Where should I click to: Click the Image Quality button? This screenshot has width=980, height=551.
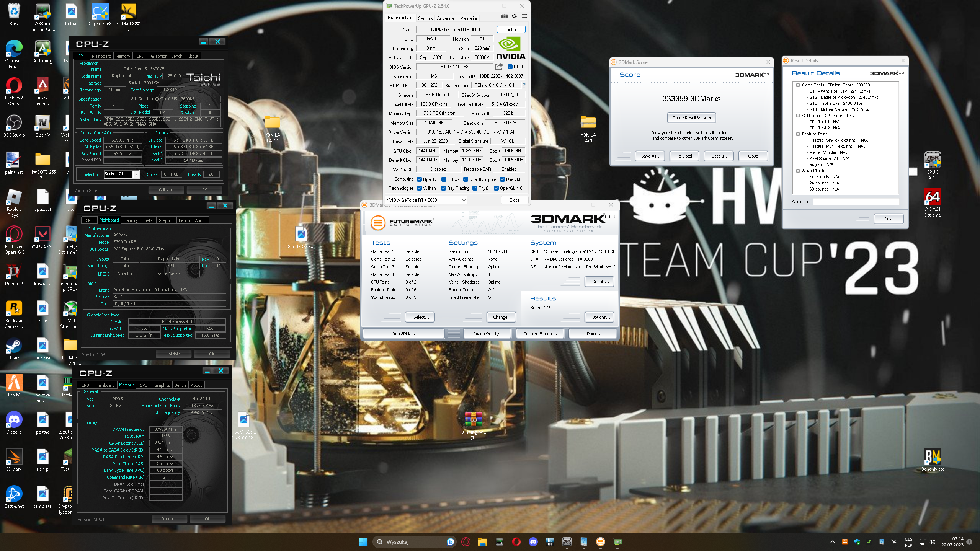(x=488, y=334)
